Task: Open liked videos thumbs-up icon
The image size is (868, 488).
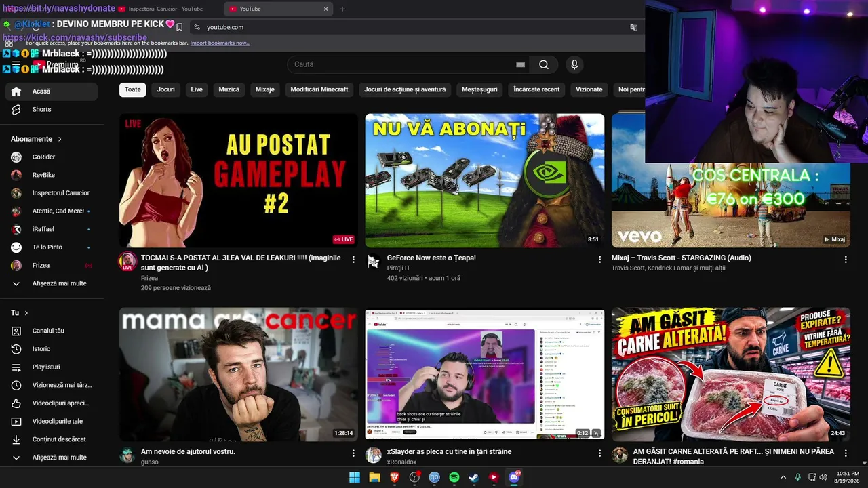Action: (x=16, y=403)
